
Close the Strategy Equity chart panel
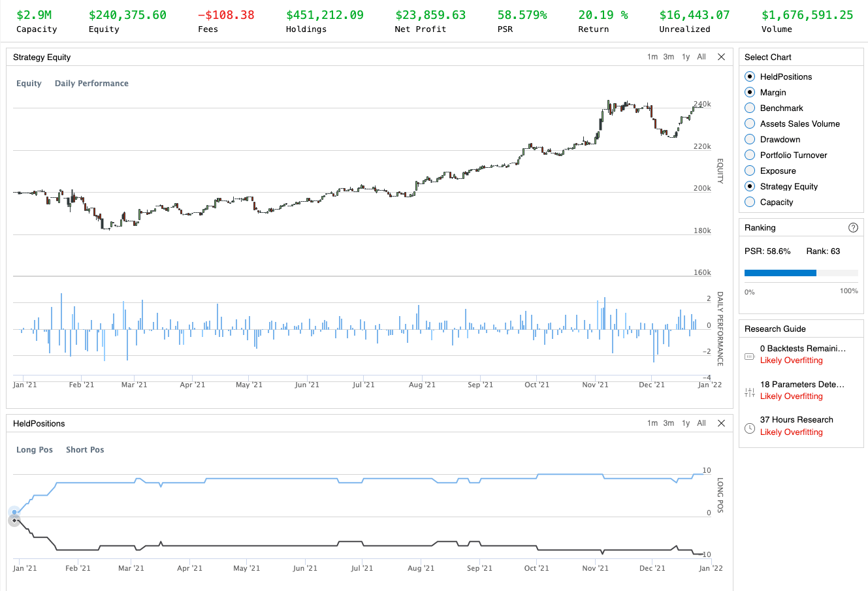[x=721, y=57]
